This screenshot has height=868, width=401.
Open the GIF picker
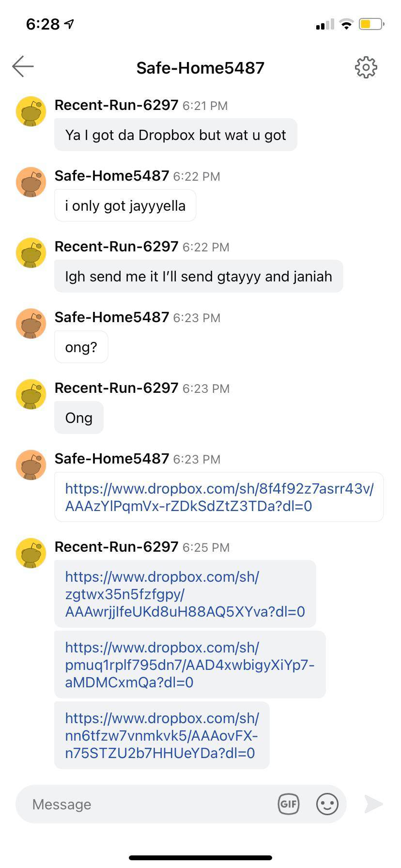pyautogui.click(x=289, y=805)
